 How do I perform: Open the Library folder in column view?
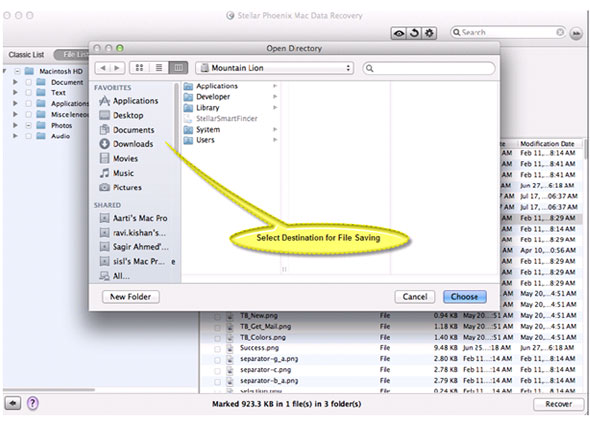point(230,108)
